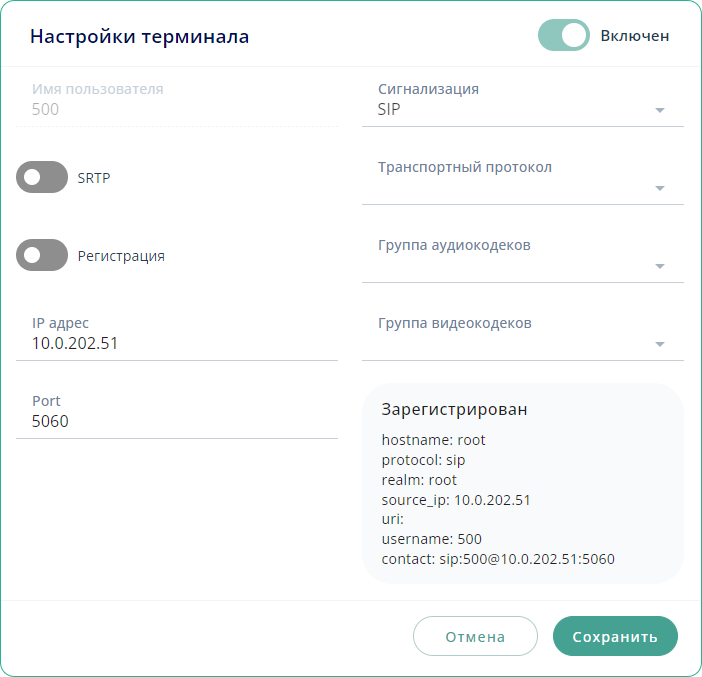This screenshot has width=702, height=677.
Task: Open the Группа видеокодеков select field
Action: coord(510,343)
